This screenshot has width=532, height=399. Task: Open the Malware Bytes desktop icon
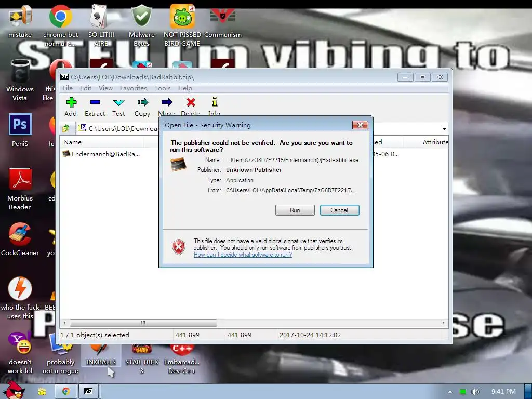point(142,25)
